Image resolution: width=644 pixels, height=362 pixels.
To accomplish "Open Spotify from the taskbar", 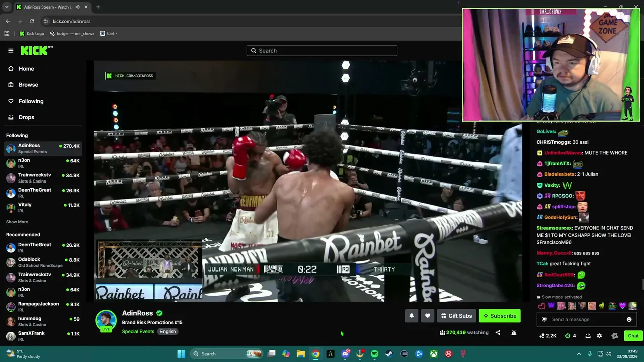I will pyautogui.click(x=374, y=354).
